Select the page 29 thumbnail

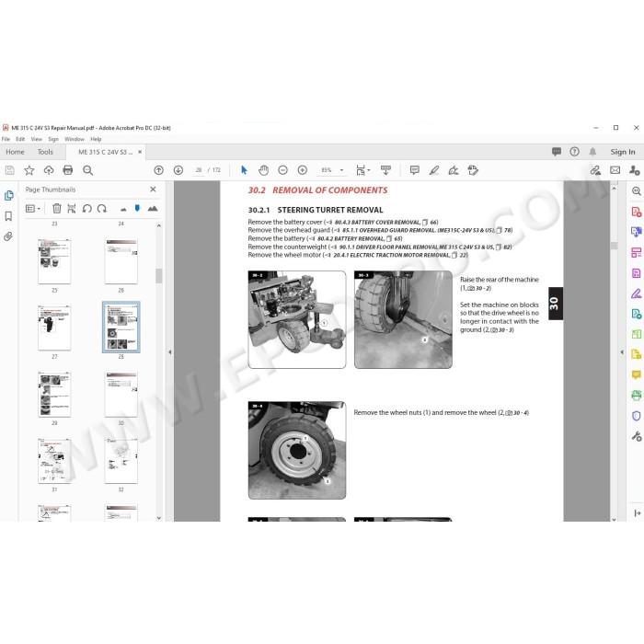pyautogui.click(x=54, y=395)
